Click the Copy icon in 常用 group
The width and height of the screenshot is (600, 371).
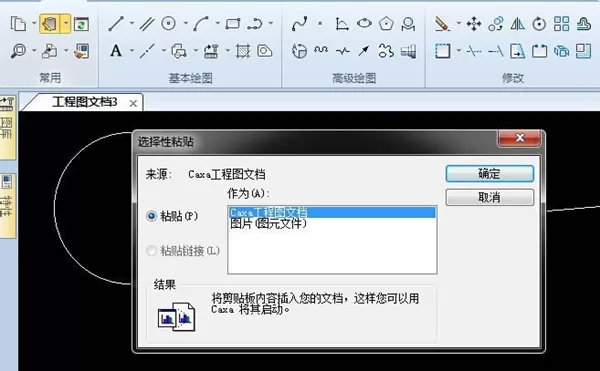[18, 24]
